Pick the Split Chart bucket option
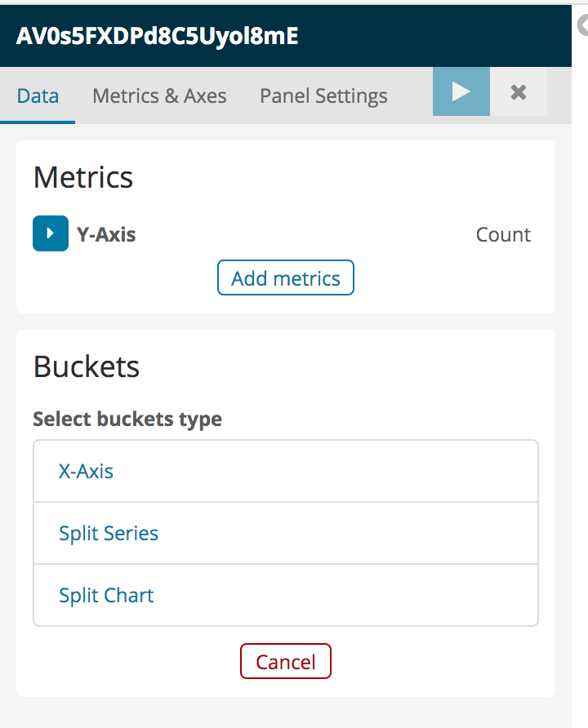The height and width of the screenshot is (728, 588). [x=106, y=595]
